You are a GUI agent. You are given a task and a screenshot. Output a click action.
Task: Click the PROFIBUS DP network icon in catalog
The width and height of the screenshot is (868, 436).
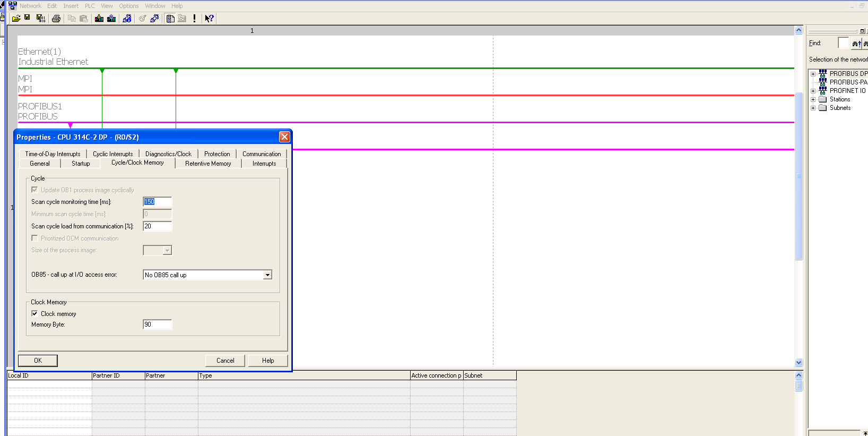click(823, 73)
